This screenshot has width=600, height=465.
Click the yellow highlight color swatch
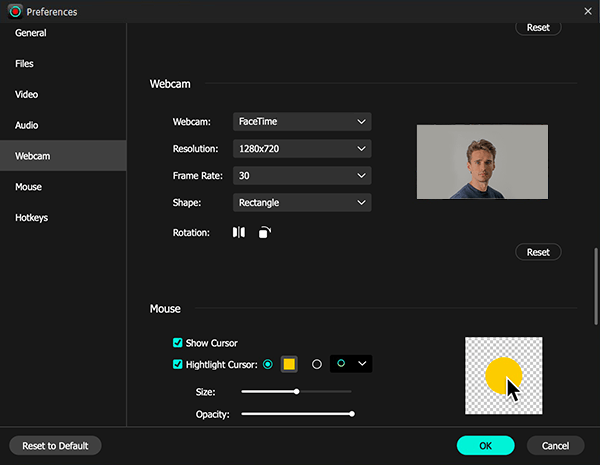(289, 364)
